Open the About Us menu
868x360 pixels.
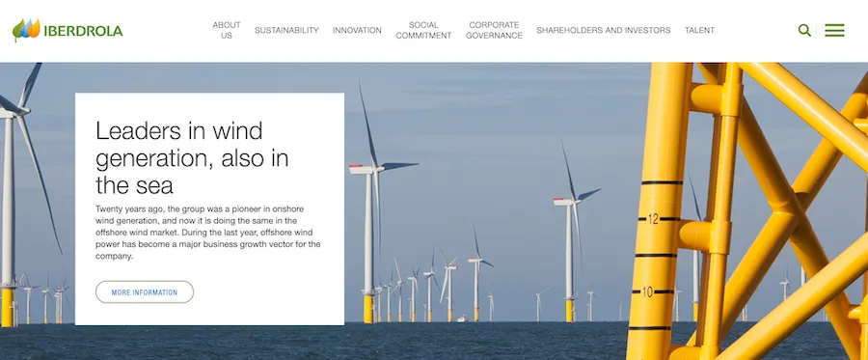[x=227, y=31]
